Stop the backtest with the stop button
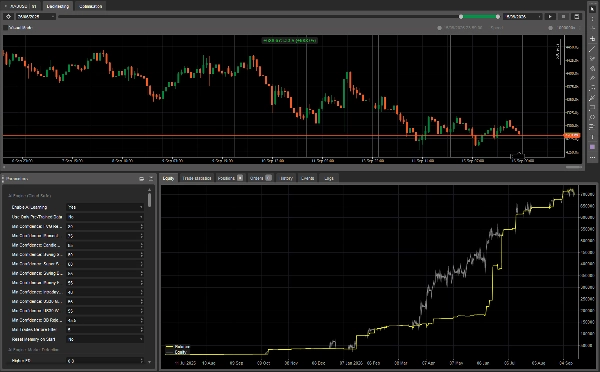600x372 pixels. (x=563, y=16)
